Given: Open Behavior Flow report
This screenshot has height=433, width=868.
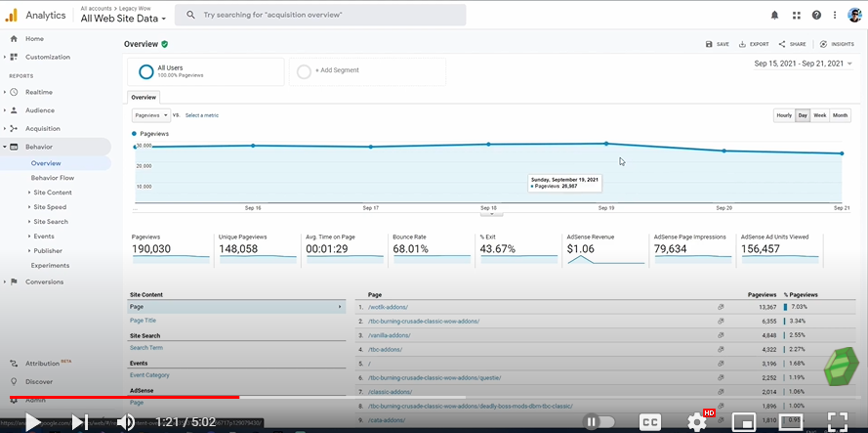Looking at the screenshot, I should coord(53,178).
